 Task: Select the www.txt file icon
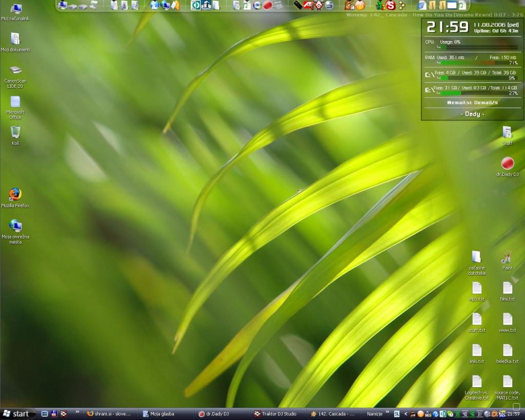[x=507, y=323]
